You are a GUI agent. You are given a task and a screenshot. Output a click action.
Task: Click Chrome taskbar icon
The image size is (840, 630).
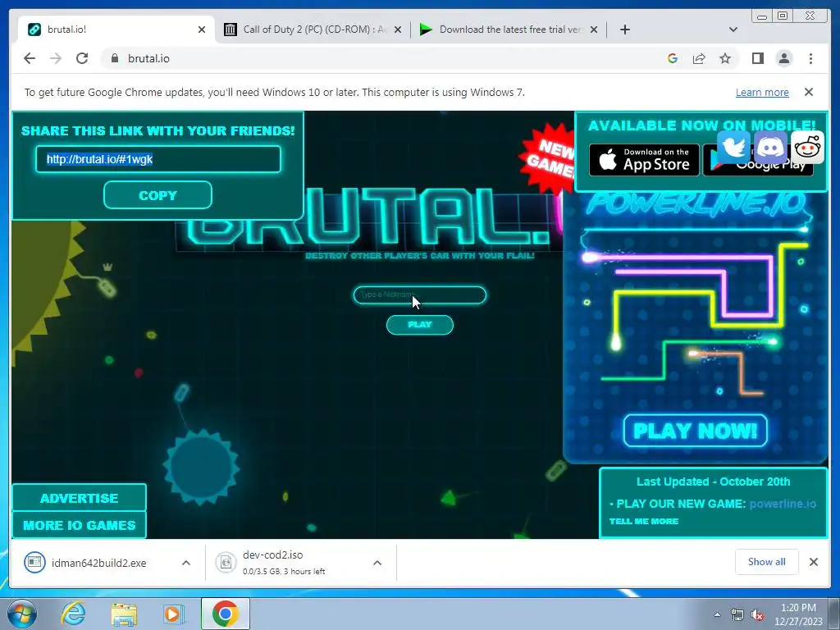coord(226,614)
